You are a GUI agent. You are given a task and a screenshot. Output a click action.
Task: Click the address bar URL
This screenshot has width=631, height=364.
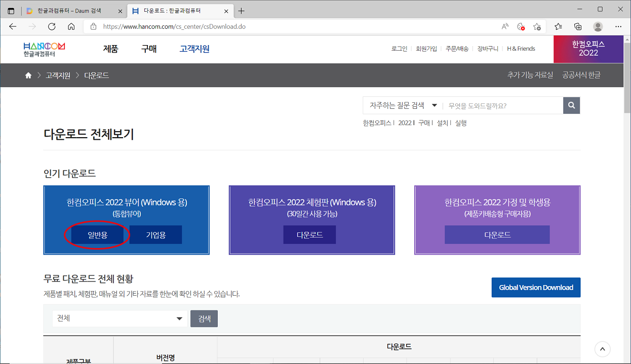pos(174,26)
